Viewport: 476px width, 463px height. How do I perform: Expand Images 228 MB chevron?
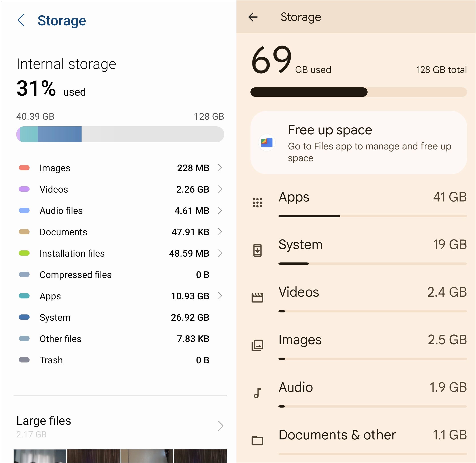220,168
